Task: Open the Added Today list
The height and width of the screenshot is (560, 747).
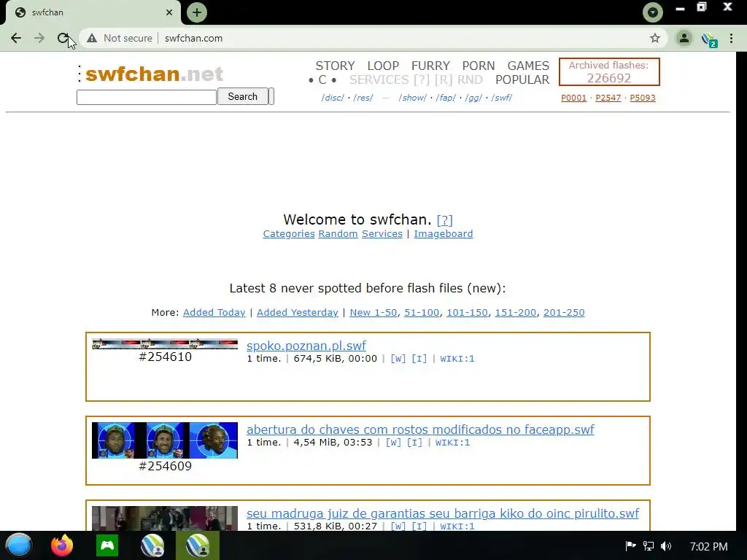Action: click(x=214, y=312)
